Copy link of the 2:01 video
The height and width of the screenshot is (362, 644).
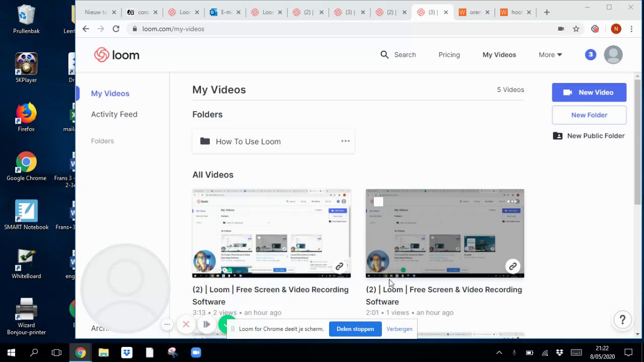pos(513,266)
